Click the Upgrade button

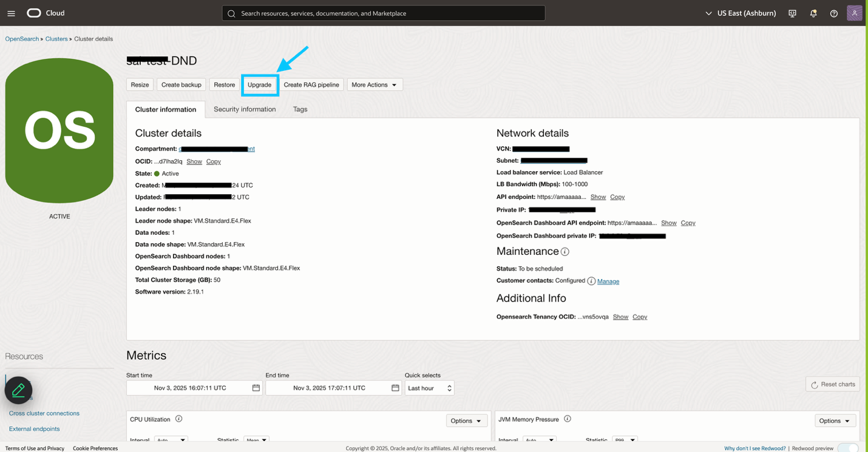coord(260,84)
